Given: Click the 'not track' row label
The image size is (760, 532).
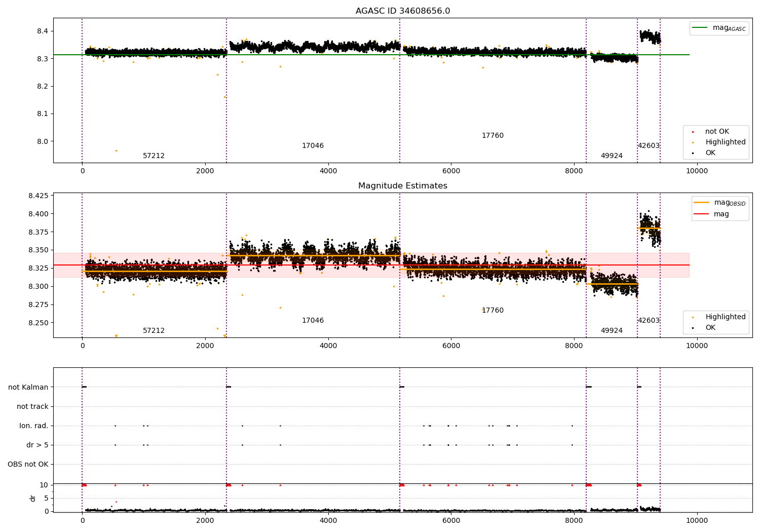Looking at the screenshot, I should click(x=32, y=406).
